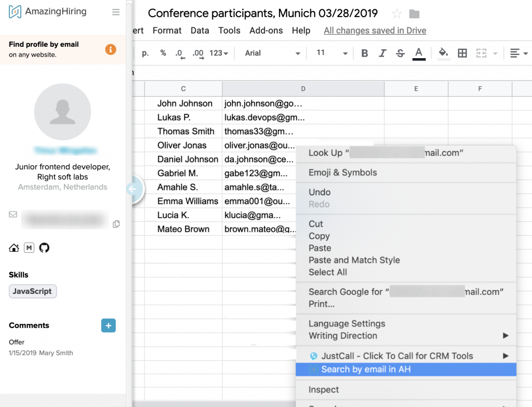
Task: Add a new comment with plus button
Action: (109, 325)
